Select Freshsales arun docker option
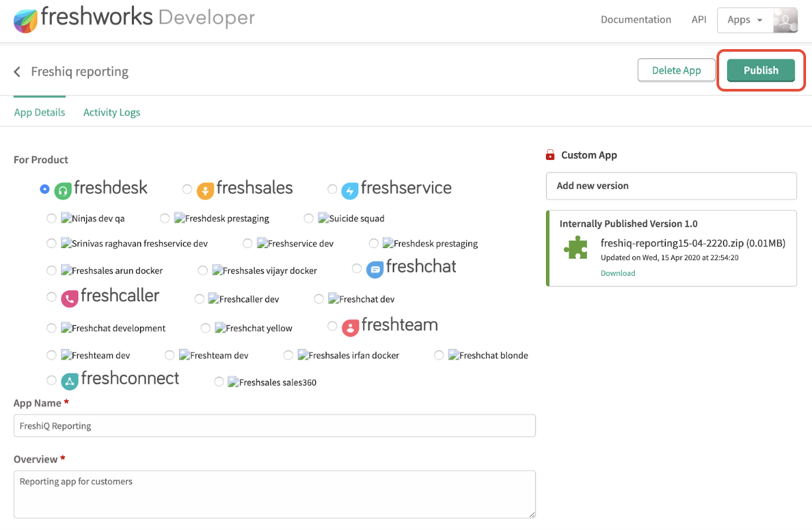This screenshot has width=812, height=530. click(51, 270)
